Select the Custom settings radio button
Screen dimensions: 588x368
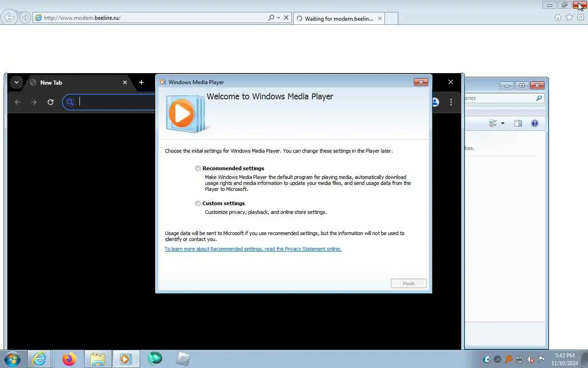coord(198,203)
